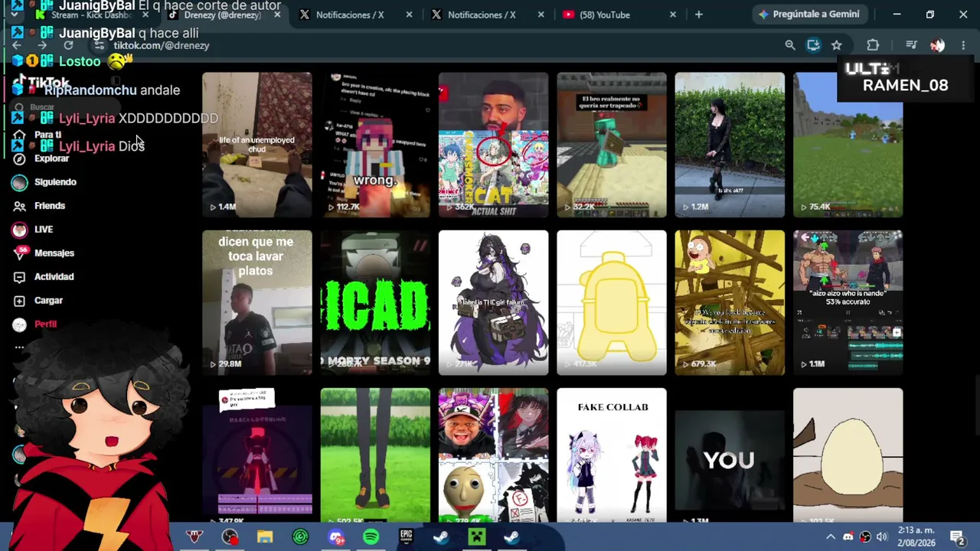Open the Minecraft grass video with 75.4K views
This screenshot has height=551, width=980.
point(848,145)
